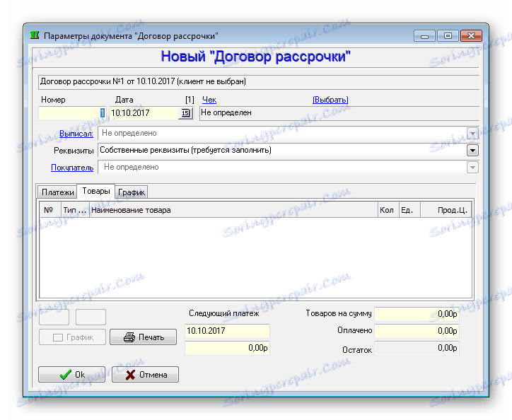Screen dimensions: 512x420
Task: Open the Покупатель link
Action: click(x=72, y=168)
